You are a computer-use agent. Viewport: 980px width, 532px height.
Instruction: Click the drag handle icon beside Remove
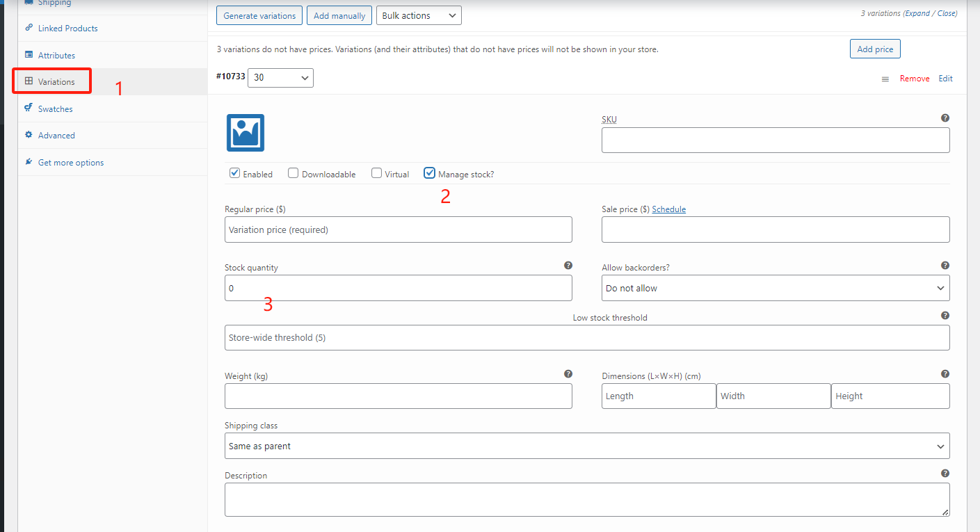pos(885,79)
